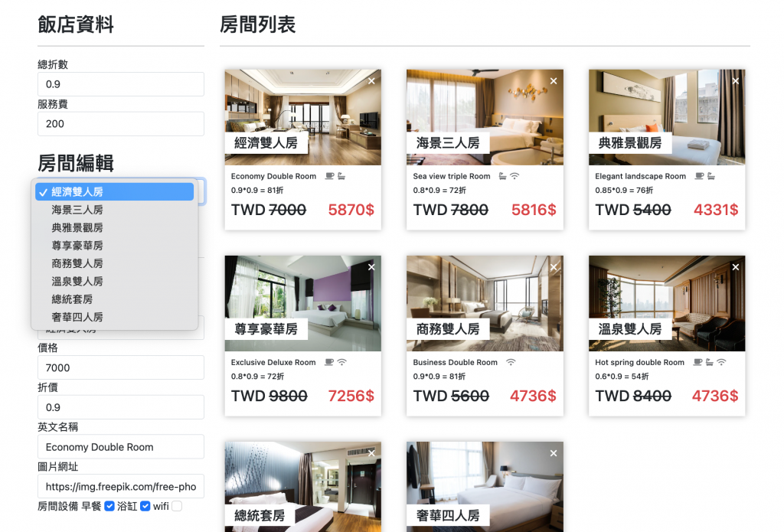Click the wifi icon on Business Double Room
784x532 pixels.
(511, 362)
